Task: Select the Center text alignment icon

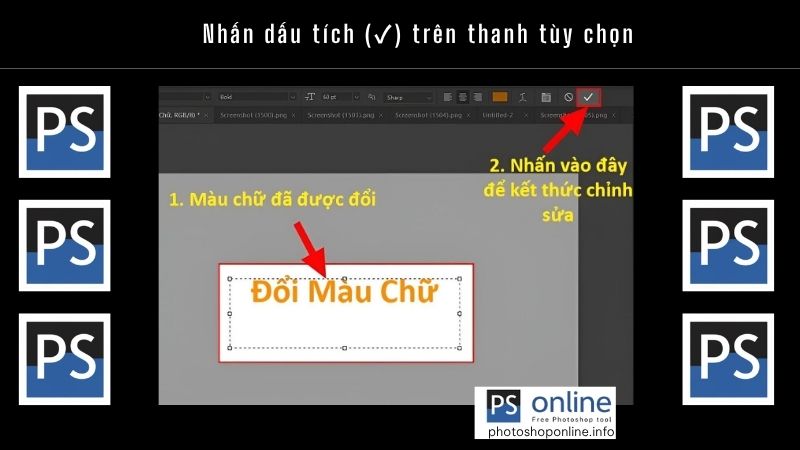Action: [x=463, y=97]
